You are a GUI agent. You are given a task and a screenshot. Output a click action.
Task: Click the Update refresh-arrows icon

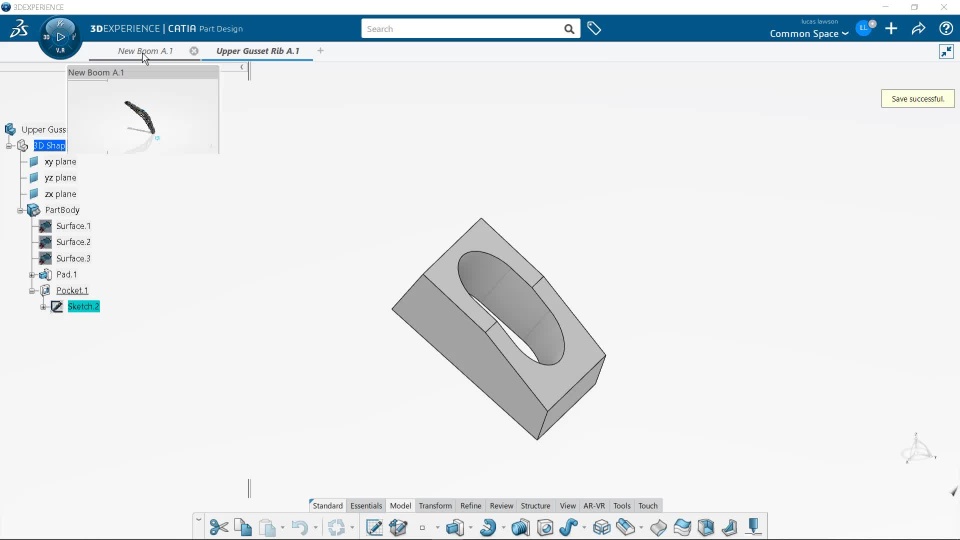click(336, 527)
